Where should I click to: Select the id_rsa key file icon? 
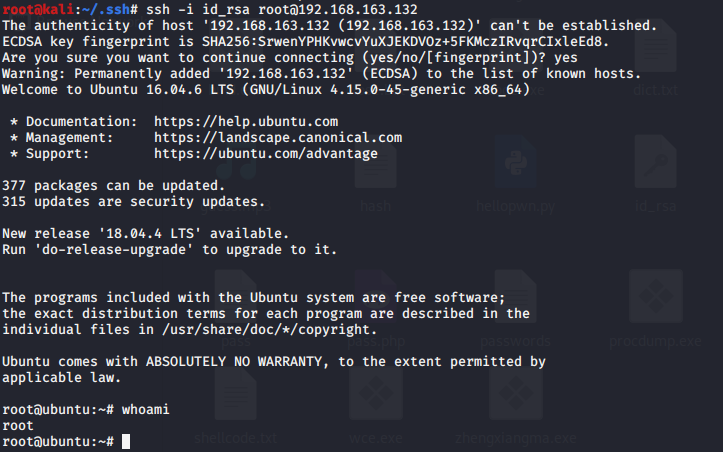coord(655,162)
